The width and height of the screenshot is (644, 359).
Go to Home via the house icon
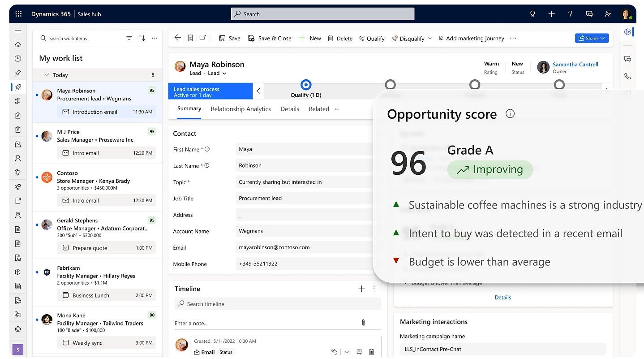tap(18, 44)
